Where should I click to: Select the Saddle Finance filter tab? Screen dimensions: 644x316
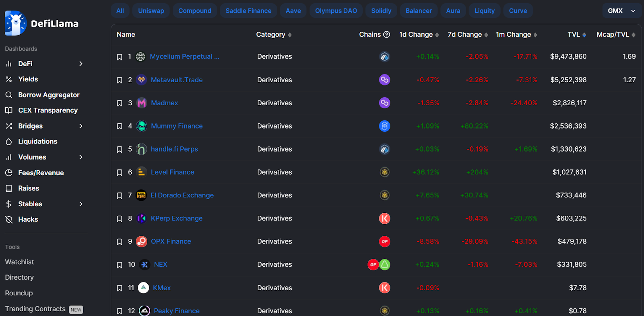click(248, 11)
